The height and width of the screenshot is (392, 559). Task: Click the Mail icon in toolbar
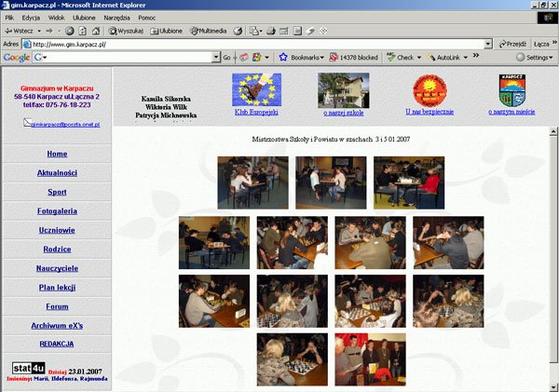[x=255, y=31]
